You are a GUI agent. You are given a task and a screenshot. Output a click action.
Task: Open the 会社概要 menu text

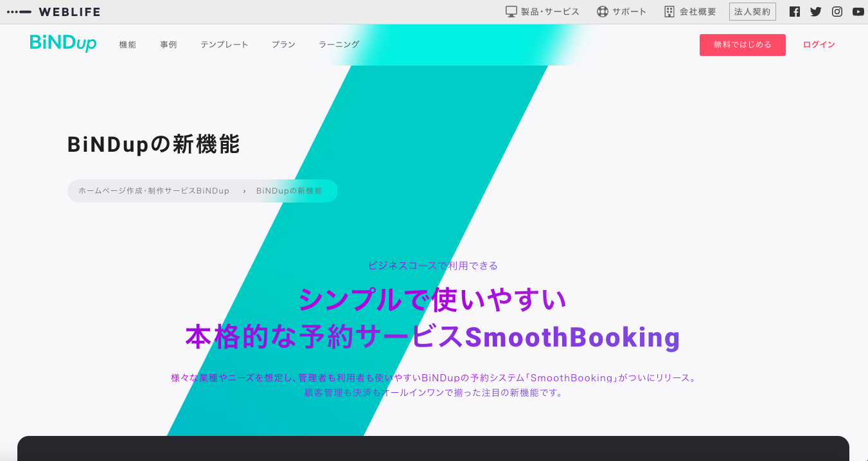point(698,12)
